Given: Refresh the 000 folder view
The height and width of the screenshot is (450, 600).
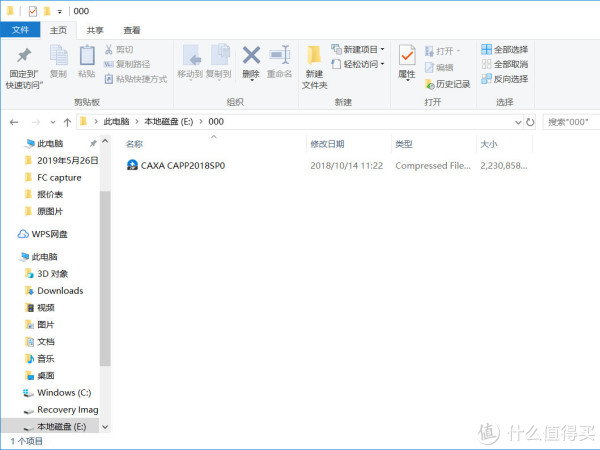Looking at the screenshot, I should [530, 122].
